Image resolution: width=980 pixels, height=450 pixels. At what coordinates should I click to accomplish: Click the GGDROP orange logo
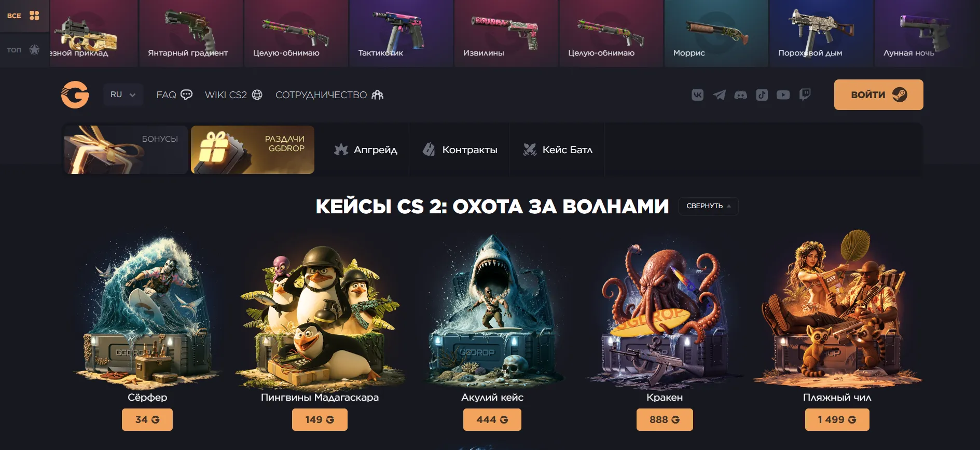pyautogui.click(x=75, y=94)
